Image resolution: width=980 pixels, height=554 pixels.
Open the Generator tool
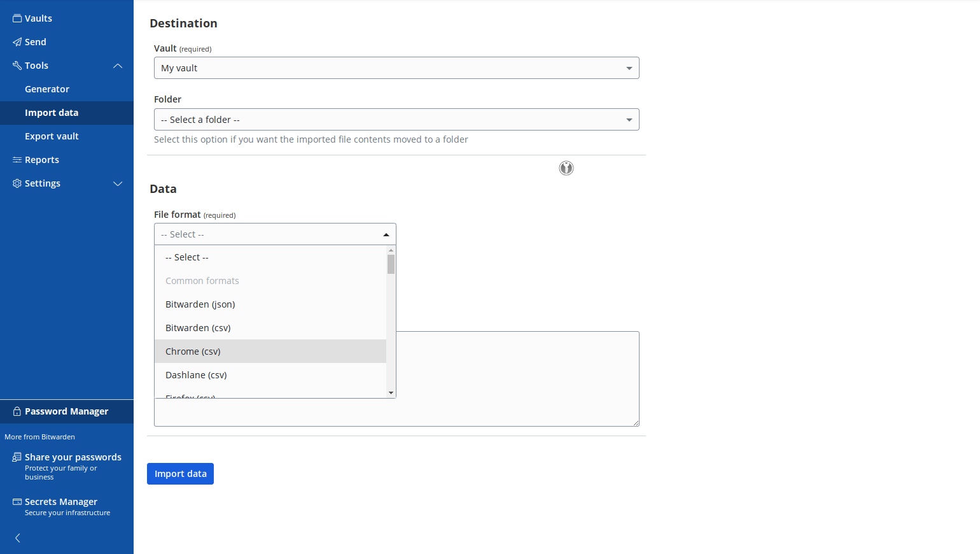pyautogui.click(x=47, y=89)
